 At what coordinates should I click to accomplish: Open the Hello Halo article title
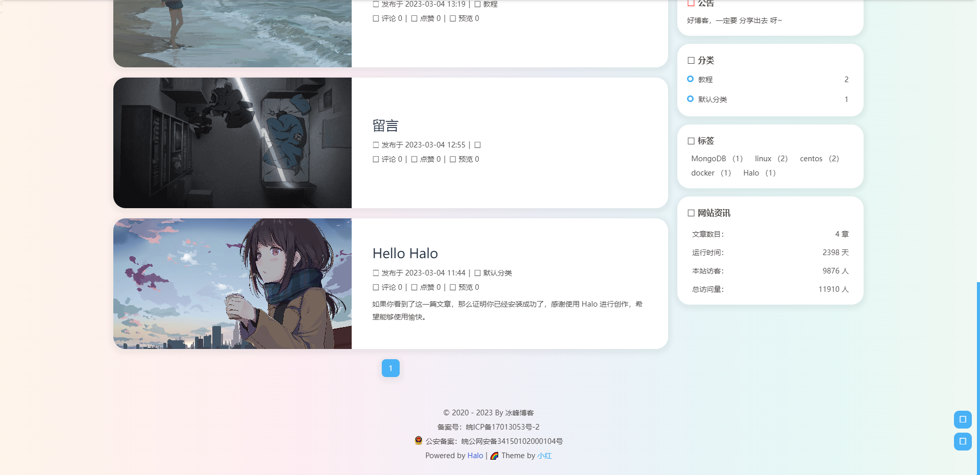coord(405,253)
